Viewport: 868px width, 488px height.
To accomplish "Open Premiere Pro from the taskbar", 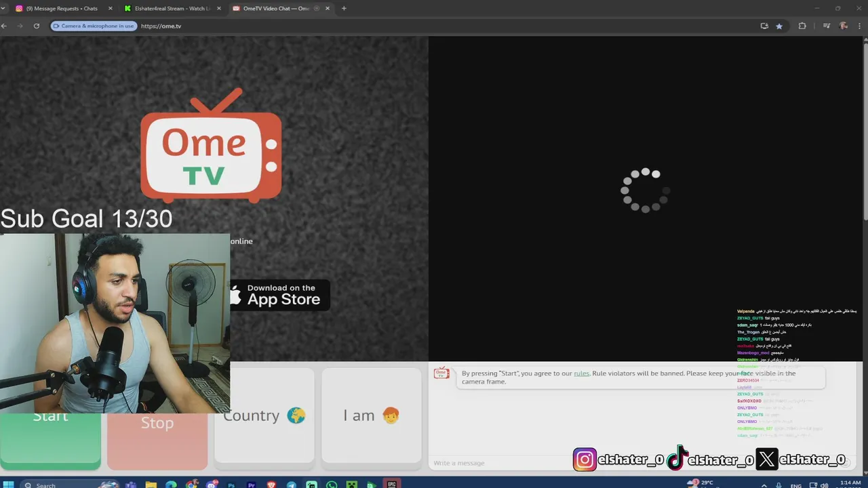I will [x=252, y=485].
